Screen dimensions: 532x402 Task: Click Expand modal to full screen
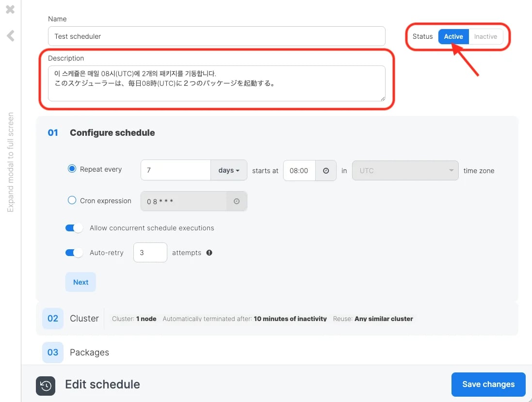(x=11, y=162)
